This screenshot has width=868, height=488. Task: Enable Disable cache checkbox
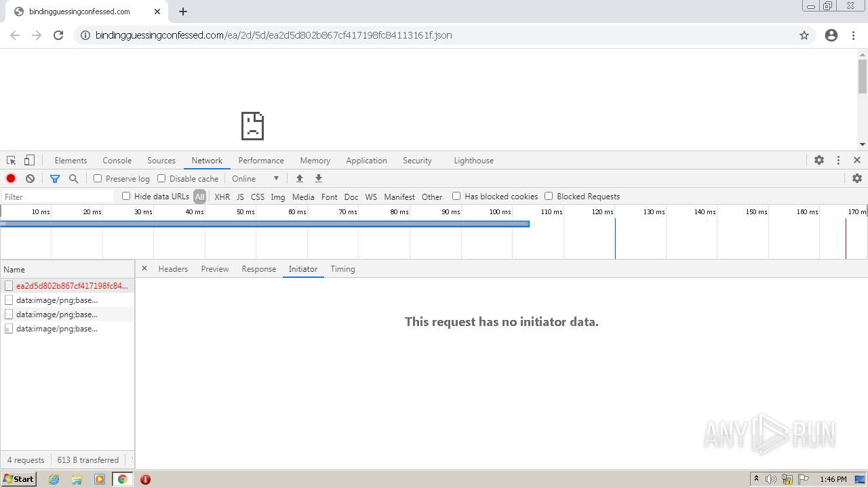click(x=161, y=178)
